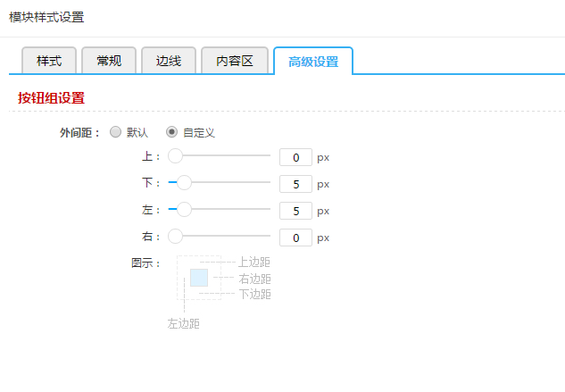Focus the 下 margin px input field
This screenshot has width=565, height=392.
coord(295,184)
